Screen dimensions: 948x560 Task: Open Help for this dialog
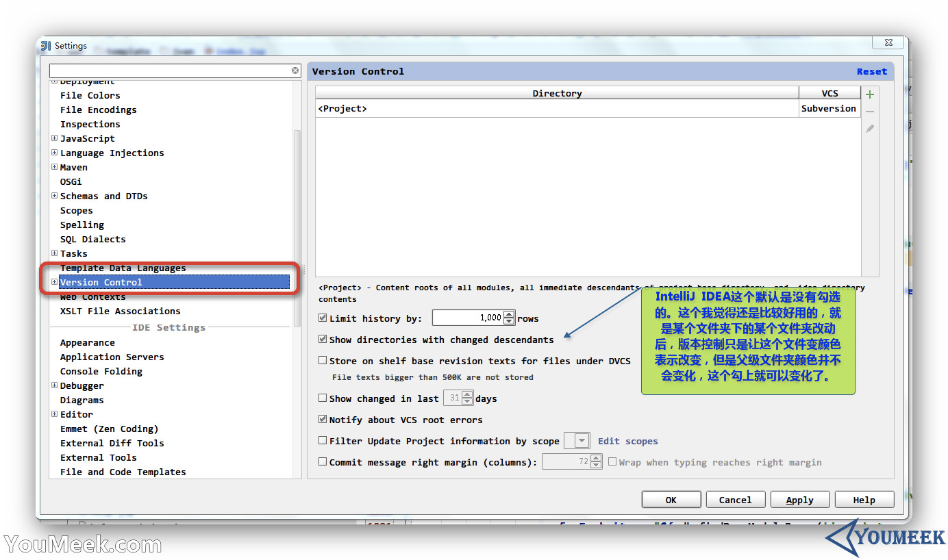coord(864,500)
